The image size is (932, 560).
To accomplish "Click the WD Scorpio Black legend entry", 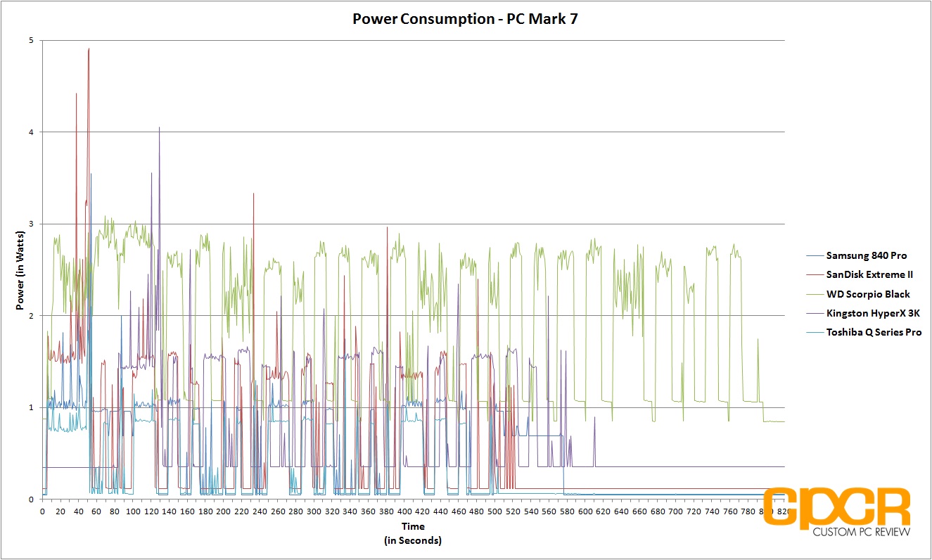I will point(857,294).
